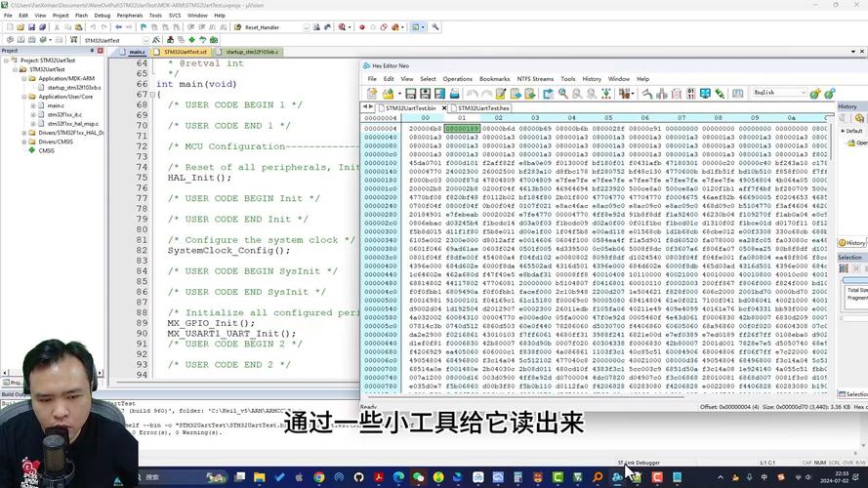Image resolution: width=868 pixels, height=488 pixels.
Task: Open the Peripherals menu in uVision
Action: pyautogui.click(x=130, y=16)
